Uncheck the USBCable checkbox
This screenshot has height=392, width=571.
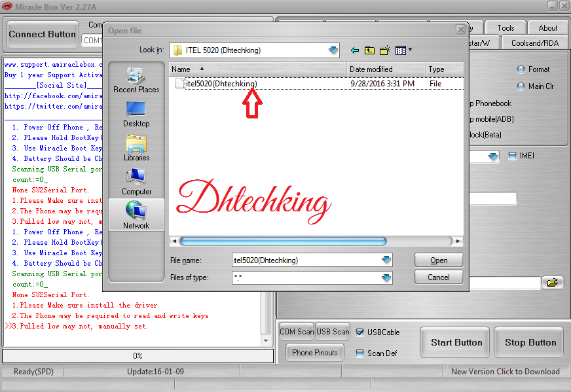click(x=359, y=332)
